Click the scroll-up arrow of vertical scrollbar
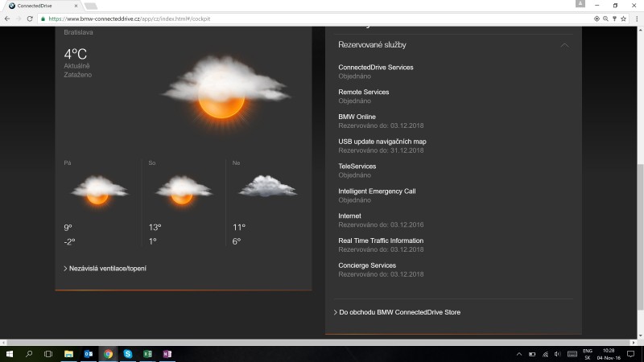This screenshot has width=644, height=362. tap(640, 30)
